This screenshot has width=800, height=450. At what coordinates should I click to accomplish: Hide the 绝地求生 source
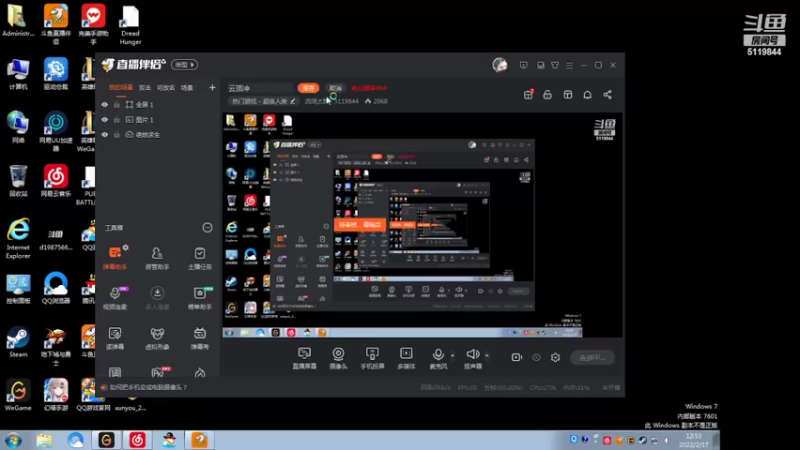coord(105,135)
